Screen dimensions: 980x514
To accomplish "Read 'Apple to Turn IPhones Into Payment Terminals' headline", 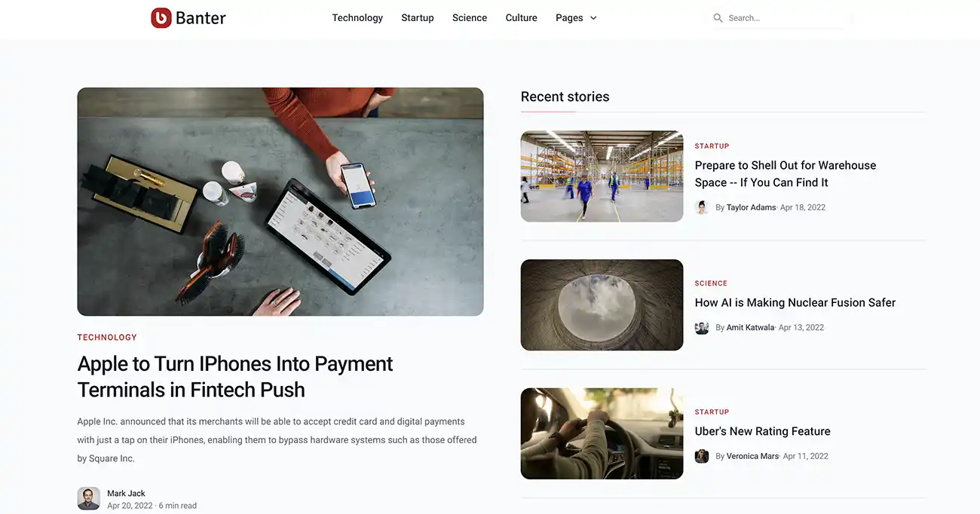I will [235, 376].
